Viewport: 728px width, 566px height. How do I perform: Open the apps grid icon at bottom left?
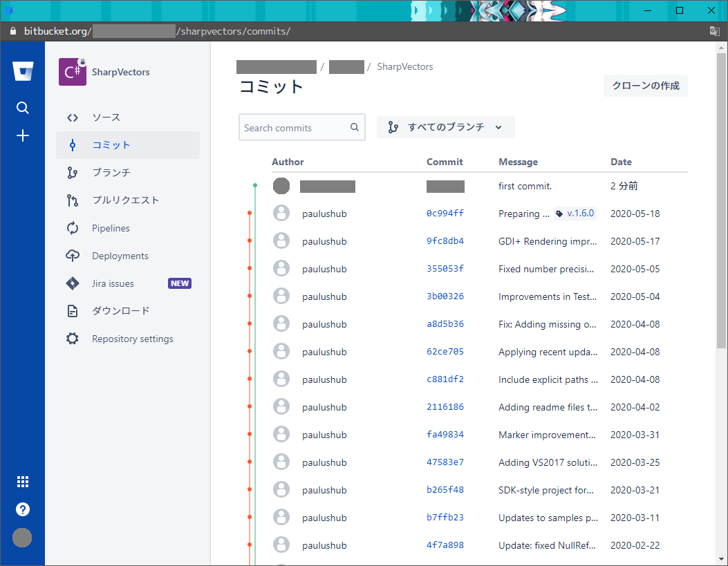pyautogui.click(x=22, y=481)
